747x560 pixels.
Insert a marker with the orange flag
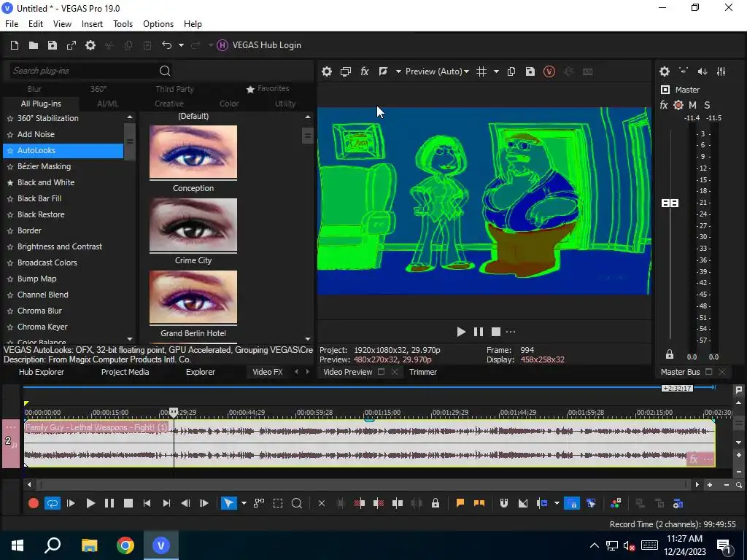pos(460,503)
